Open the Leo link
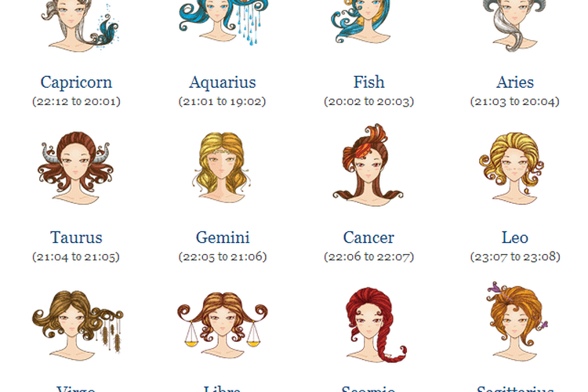Image resolution: width=588 pixels, height=392 pixels. point(515,238)
